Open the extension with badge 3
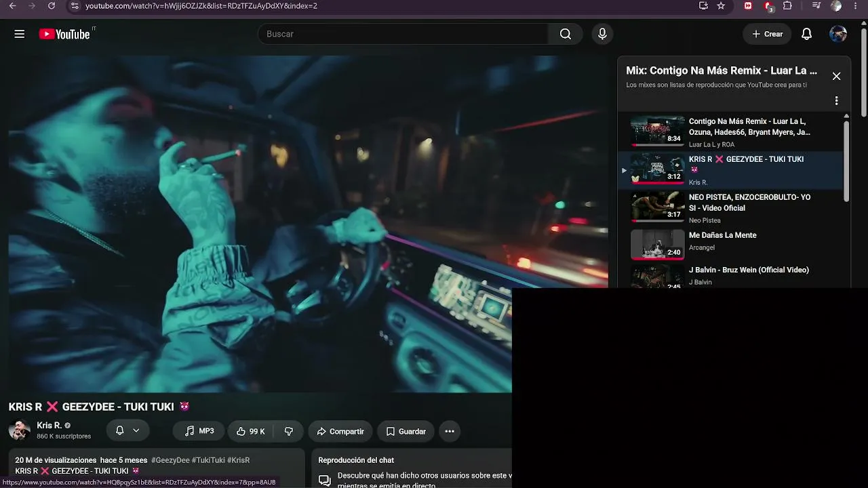Viewport: 868px width, 488px height. coord(768,6)
